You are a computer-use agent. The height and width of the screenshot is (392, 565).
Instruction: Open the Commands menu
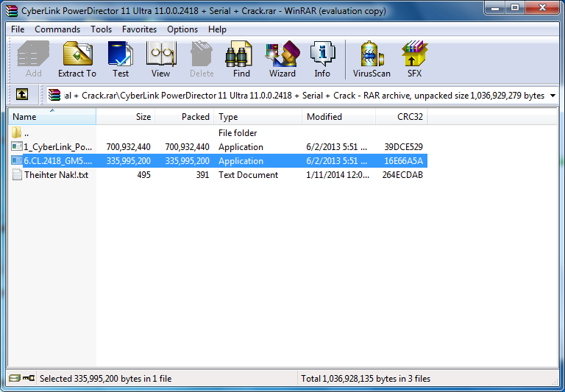click(x=57, y=29)
